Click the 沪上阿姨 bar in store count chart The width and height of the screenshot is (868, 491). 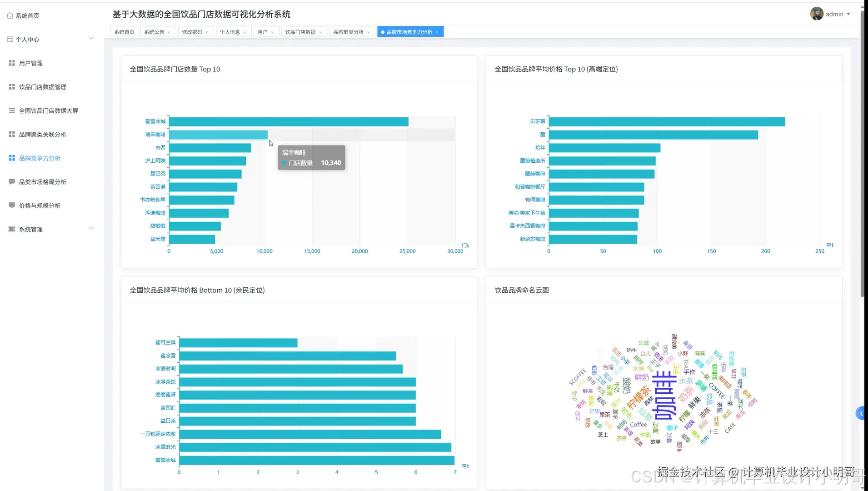pos(208,161)
